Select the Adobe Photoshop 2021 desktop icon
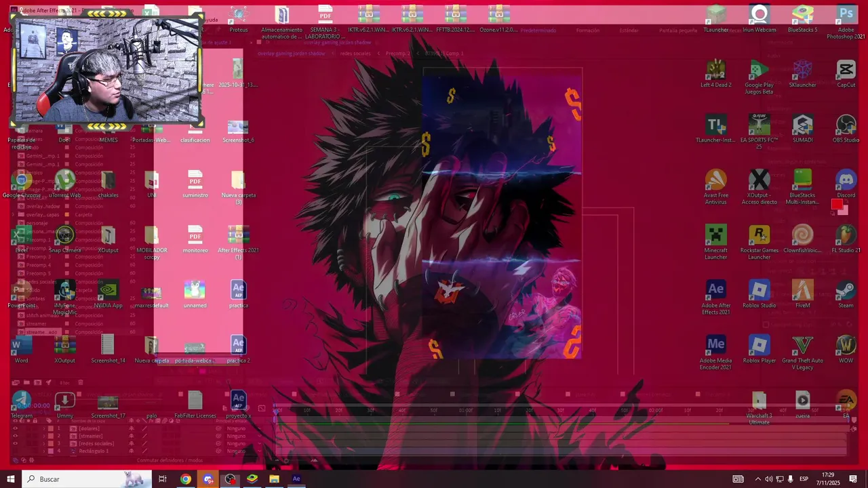This screenshot has height=488, width=868. click(x=846, y=22)
